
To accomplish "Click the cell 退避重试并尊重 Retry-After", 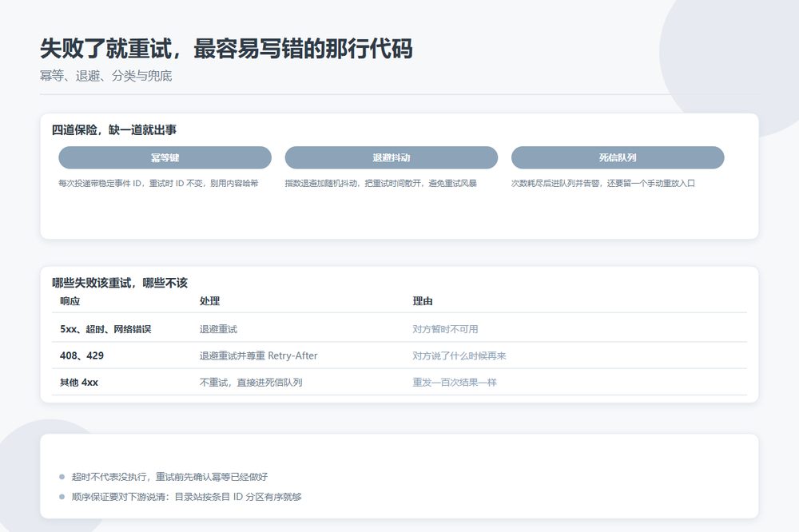I will pyautogui.click(x=258, y=355).
